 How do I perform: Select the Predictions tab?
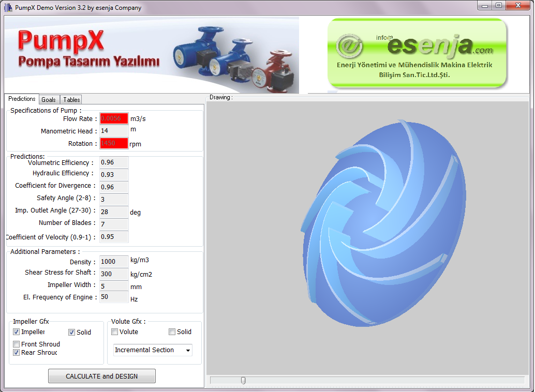click(22, 99)
